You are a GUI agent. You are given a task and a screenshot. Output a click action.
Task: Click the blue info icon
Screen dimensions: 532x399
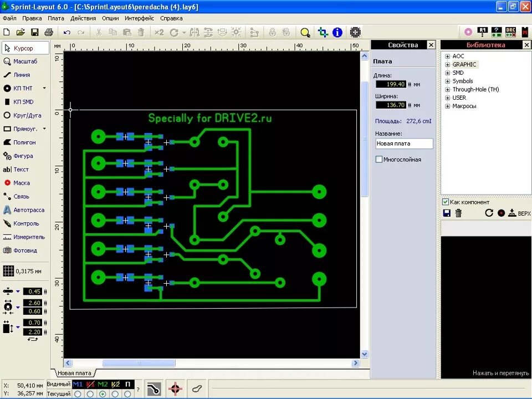[x=337, y=32]
